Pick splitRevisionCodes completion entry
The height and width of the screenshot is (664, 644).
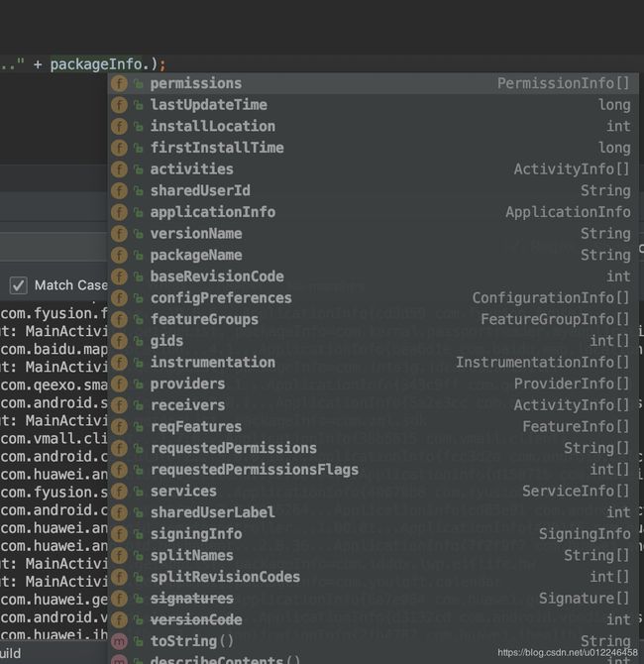click(373, 577)
